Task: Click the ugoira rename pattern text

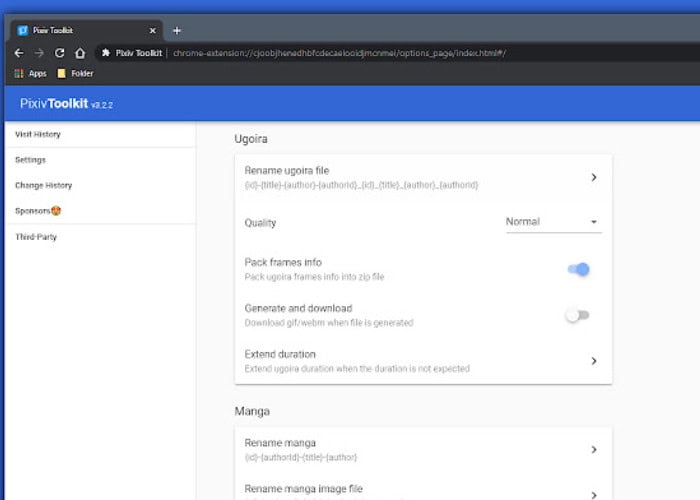Action: [361, 185]
